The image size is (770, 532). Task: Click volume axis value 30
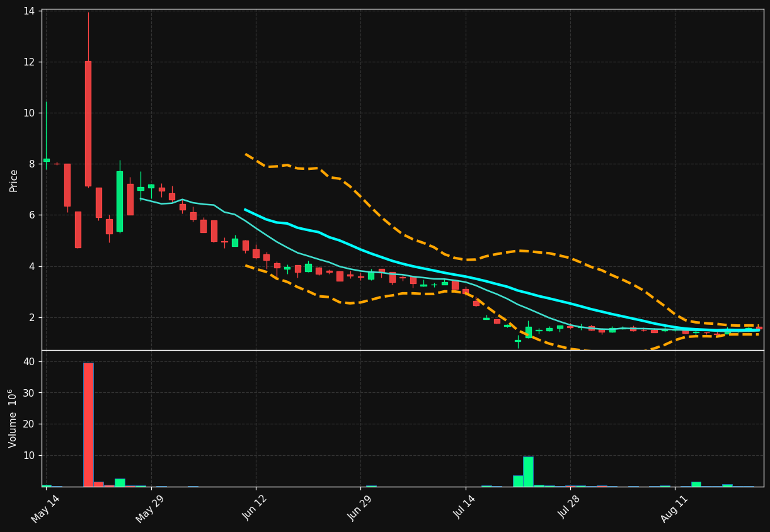pos(29,393)
